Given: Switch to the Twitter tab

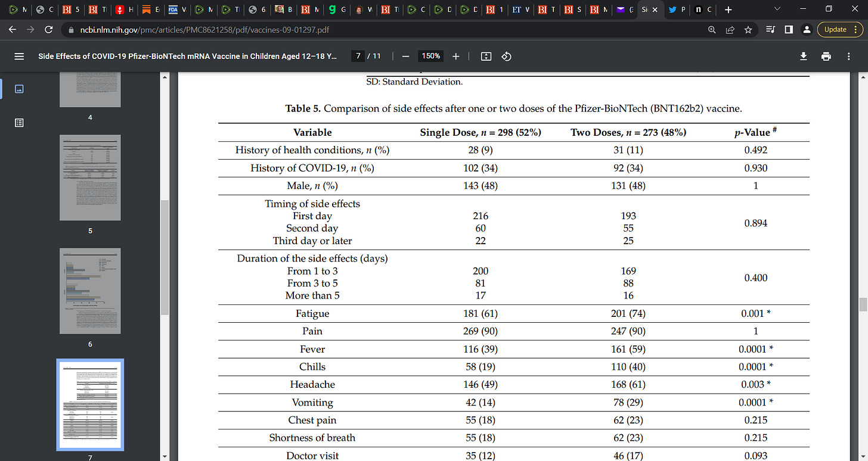Looking at the screenshot, I should click(677, 10).
